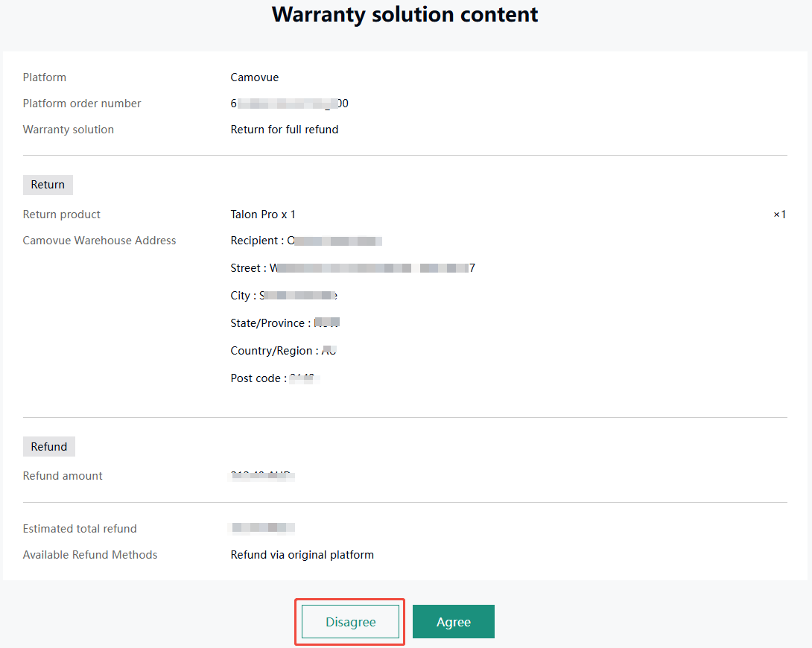Click the 'Recipient :' address line
The image size is (812, 648).
tap(306, 241)
